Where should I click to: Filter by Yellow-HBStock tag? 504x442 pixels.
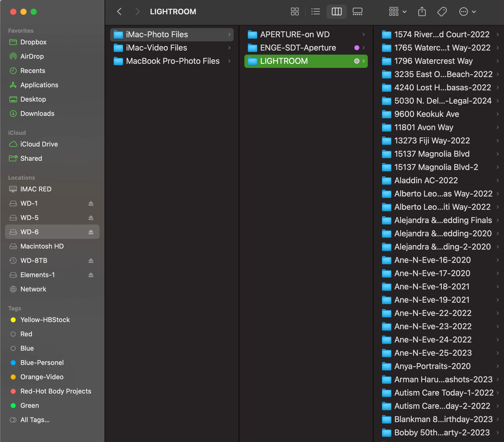45,320
